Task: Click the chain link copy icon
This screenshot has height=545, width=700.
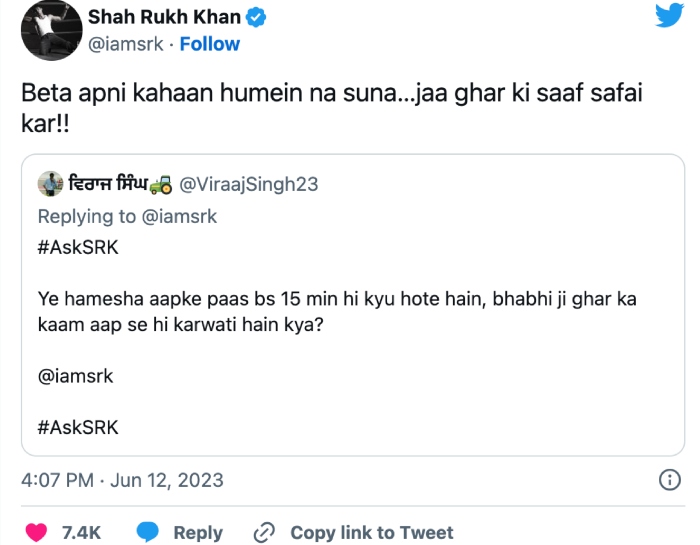Action: [265, 532]
